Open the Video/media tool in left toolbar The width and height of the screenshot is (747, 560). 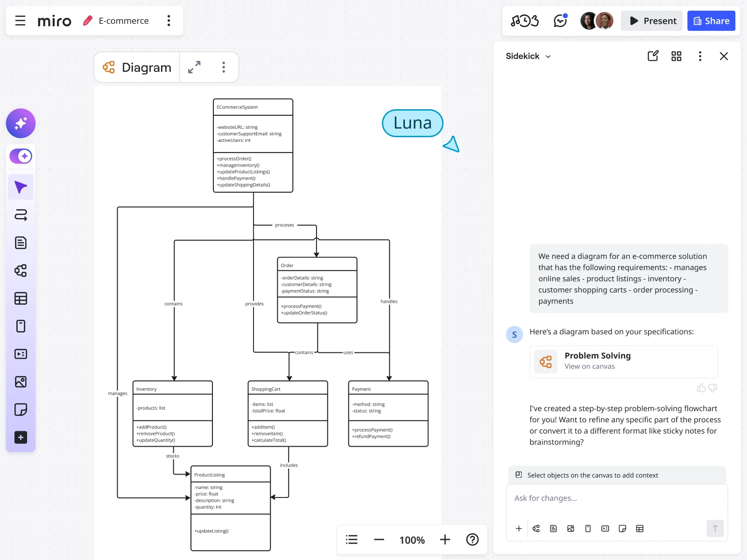coord(21,354)
